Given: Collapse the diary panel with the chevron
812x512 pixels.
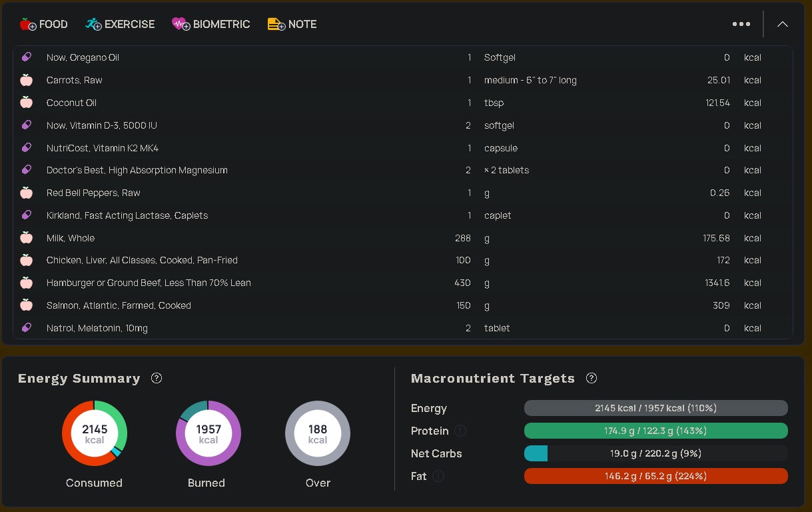Looking at the screenshot, I should coord(783,24).
